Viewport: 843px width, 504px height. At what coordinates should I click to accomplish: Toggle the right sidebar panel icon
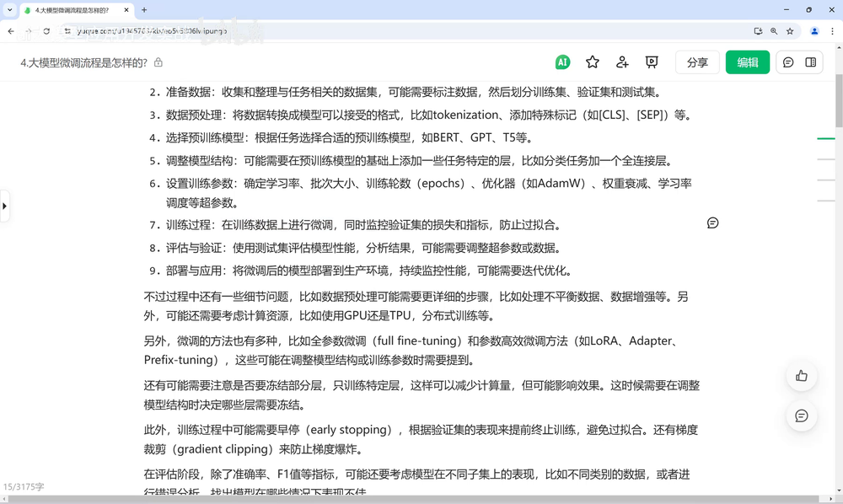click(811, 62)
